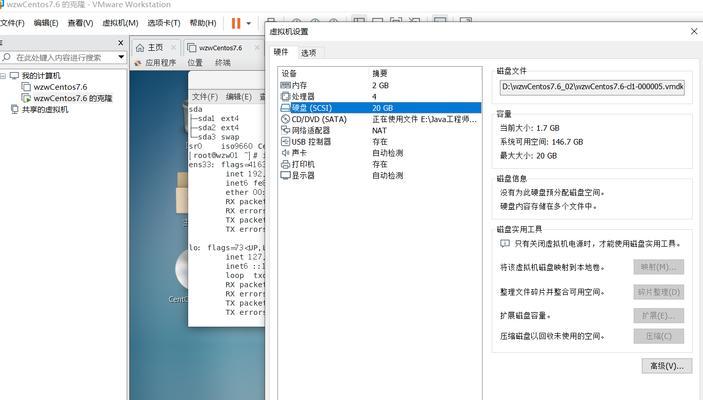Switch to the 主页 home tab

(155, 48)
